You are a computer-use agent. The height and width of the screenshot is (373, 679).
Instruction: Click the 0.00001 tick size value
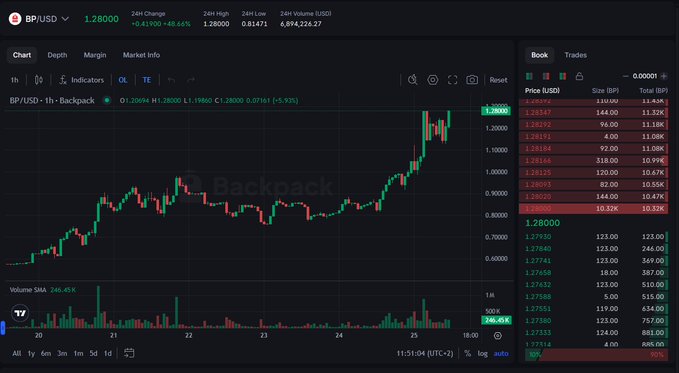point(645,76)
